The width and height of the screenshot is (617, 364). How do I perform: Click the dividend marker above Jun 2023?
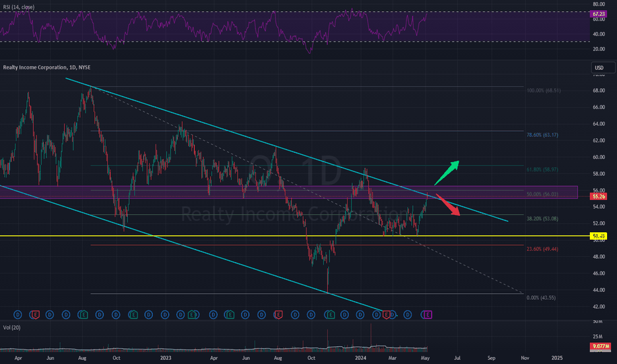point(245,314)
